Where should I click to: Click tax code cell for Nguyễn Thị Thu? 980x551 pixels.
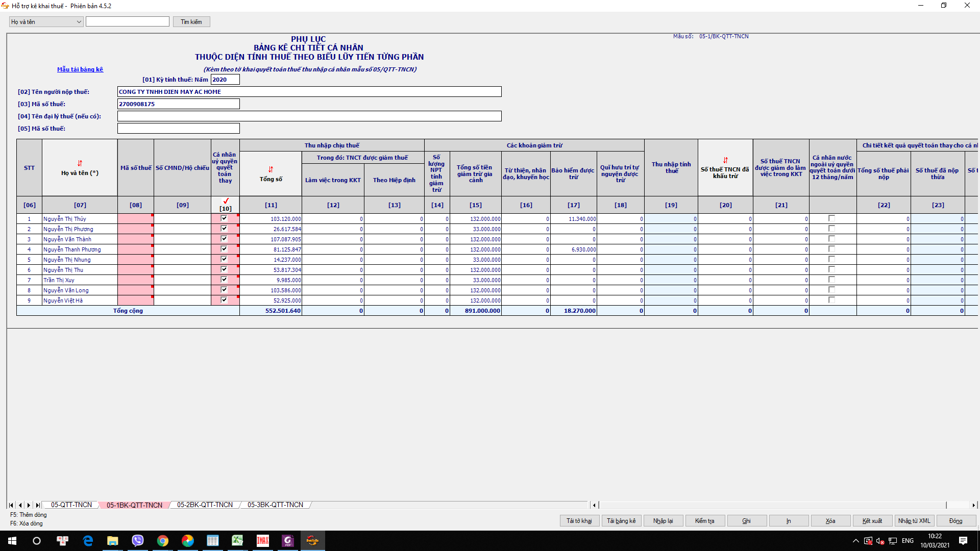(x=136, y=270)
